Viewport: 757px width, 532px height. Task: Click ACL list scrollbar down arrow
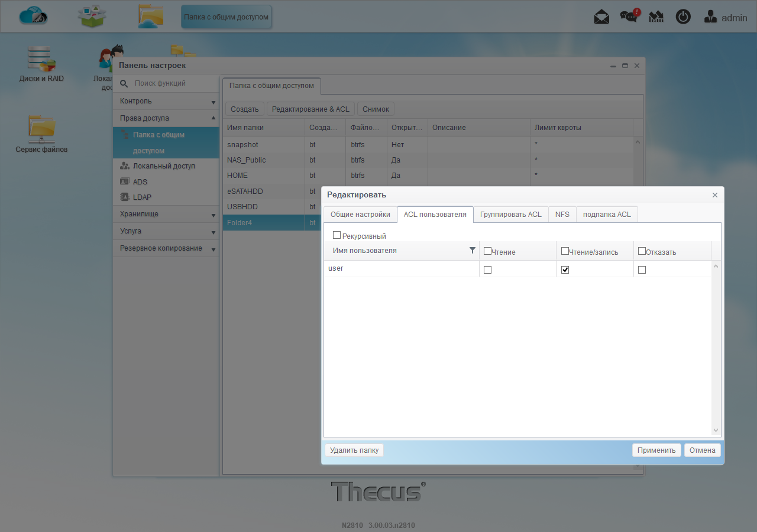(716, 431)
